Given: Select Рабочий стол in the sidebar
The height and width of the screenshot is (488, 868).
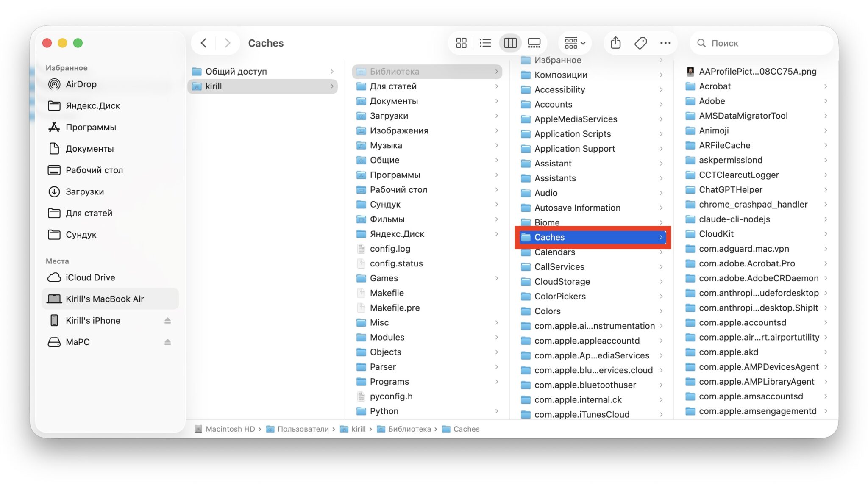Looking at the screenshot, I should point(110,170).
